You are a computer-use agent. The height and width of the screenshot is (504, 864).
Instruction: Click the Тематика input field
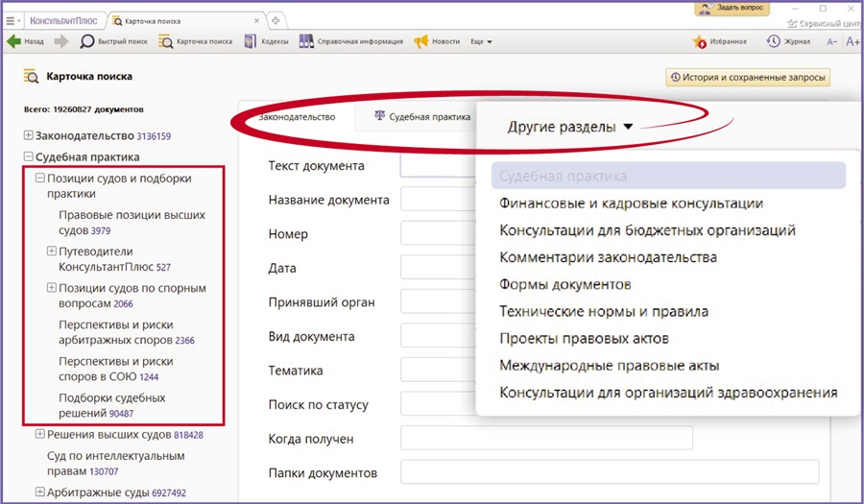[438, 371]
